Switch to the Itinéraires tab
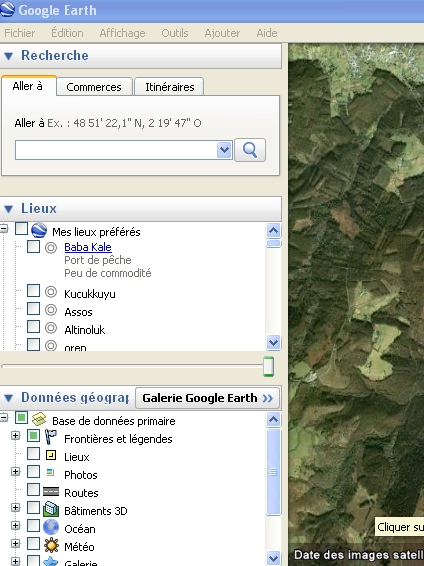 169,87
